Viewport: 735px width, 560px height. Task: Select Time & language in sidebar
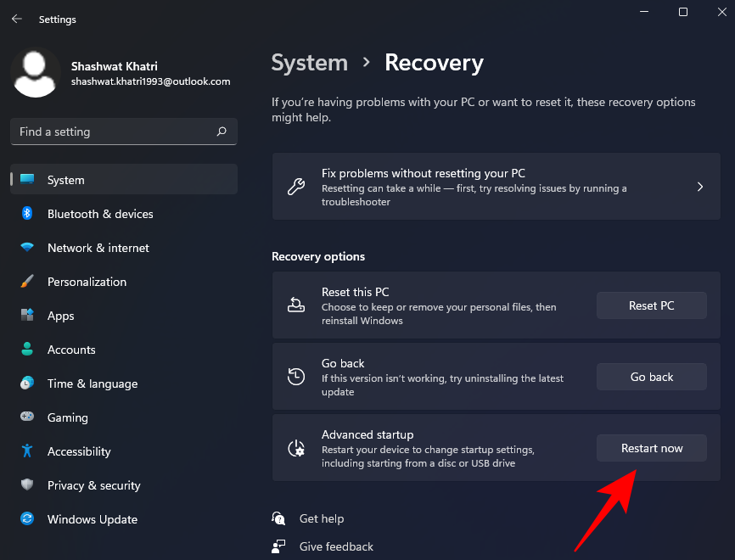92,384
